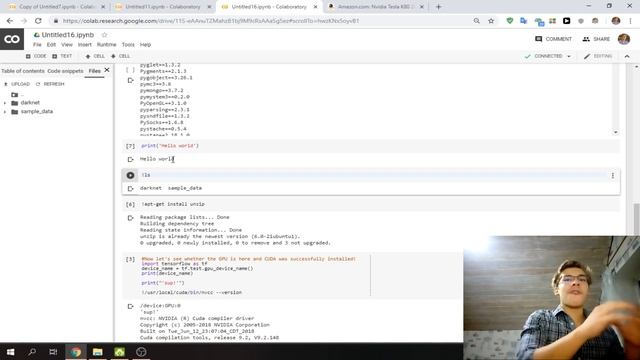
Task: Switch the EDITING mode button
Action: 598,56
